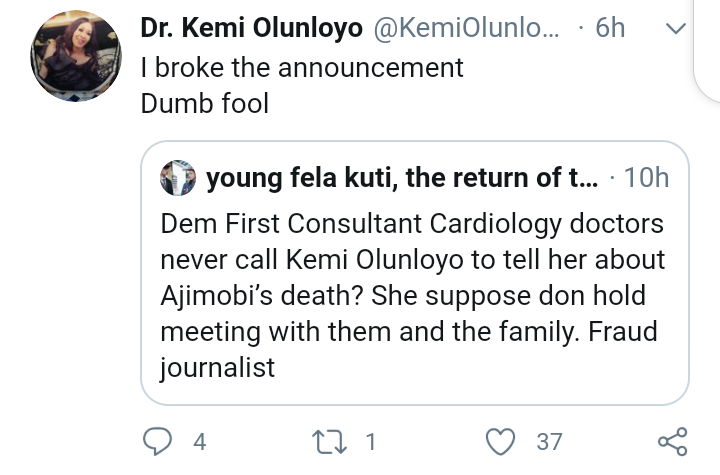Click the 'Fraud journalist' text in quoted tweet
Viewport: 720px width, 475px height.
[x=218, y=367]
